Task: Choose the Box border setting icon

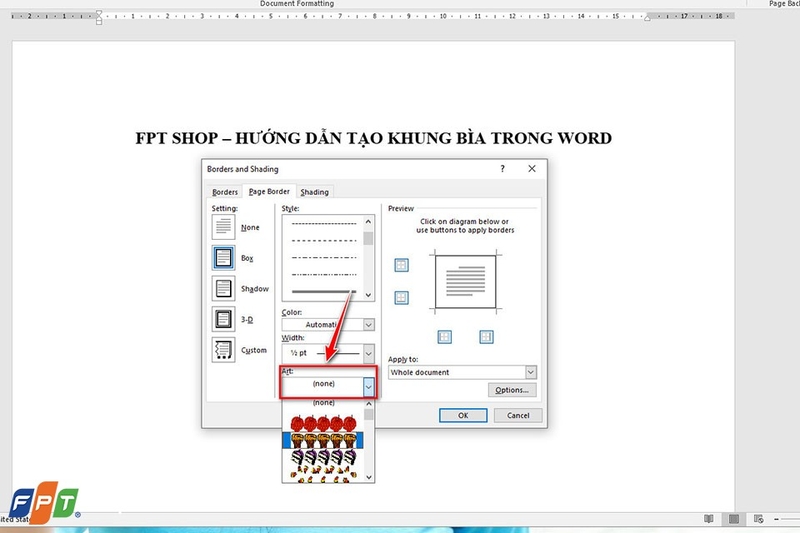Action: tap(223, 258)
